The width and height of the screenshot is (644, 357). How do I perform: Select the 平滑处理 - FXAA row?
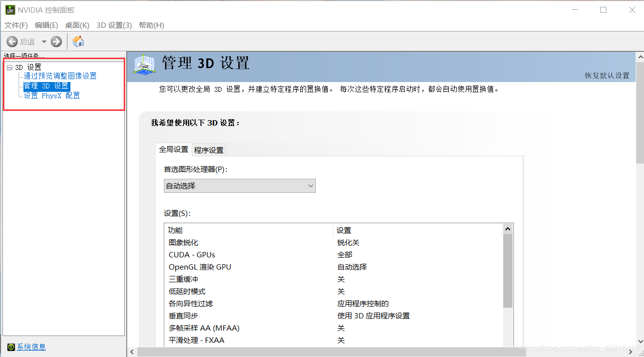pyautogui.click(x=333, y=340)
